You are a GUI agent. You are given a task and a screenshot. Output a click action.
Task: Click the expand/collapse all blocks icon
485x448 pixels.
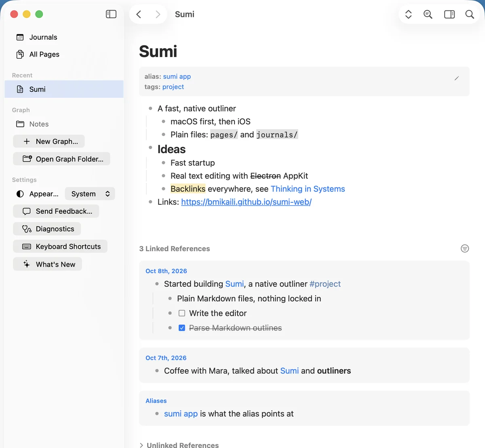(408, 15)
